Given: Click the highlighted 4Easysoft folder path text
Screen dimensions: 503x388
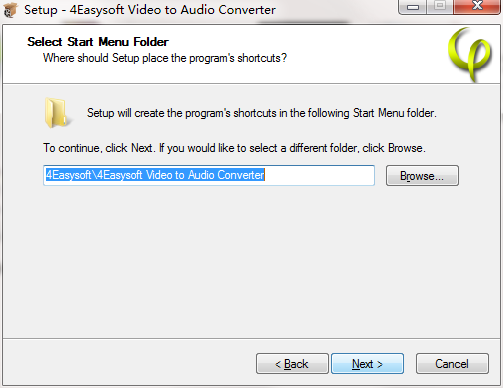Looking at the screenshot, I should click(155, 175).
